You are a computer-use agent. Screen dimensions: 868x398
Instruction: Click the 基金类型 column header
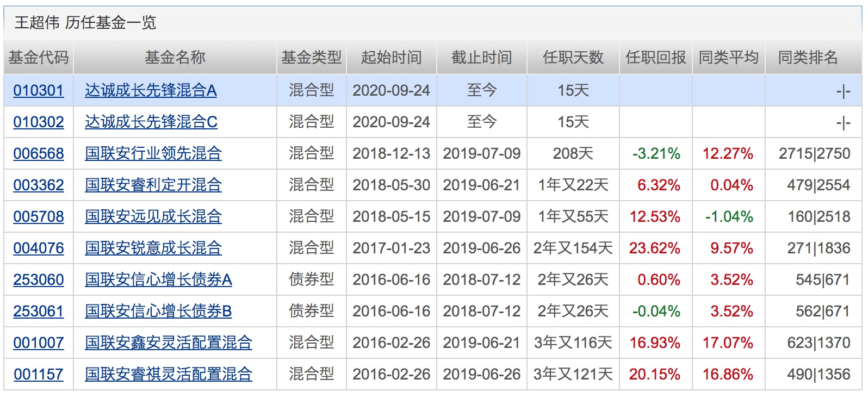[x=311, y=57]
